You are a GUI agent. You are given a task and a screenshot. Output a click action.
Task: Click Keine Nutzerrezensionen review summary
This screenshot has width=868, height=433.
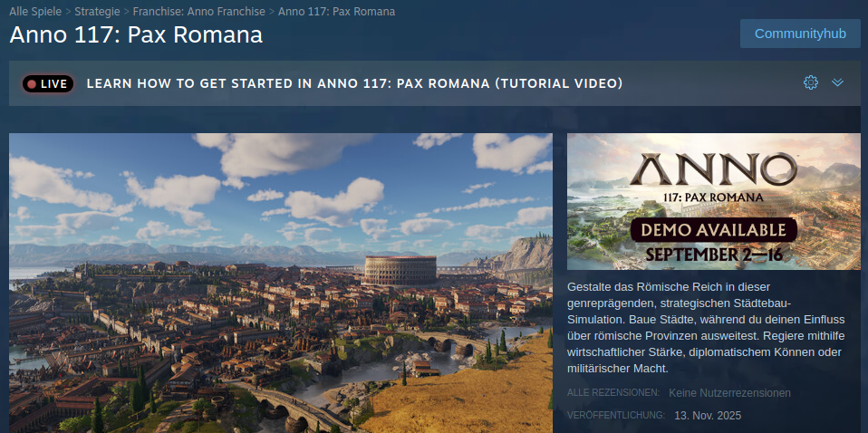point(729,393)
